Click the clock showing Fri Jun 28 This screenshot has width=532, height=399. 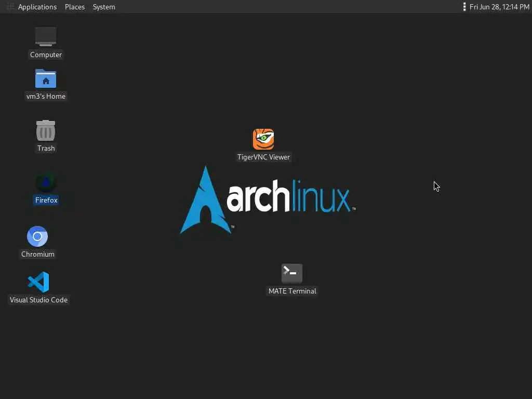(499, 7)
